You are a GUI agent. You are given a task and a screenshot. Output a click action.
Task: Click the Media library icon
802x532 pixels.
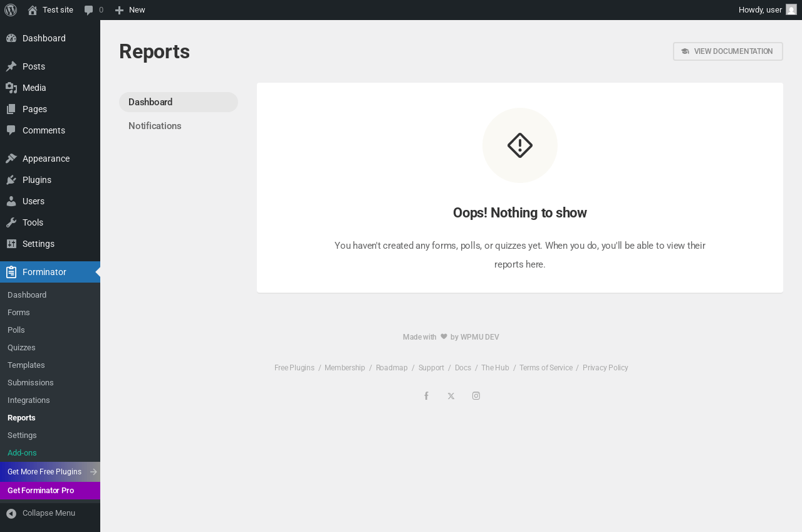11,88
